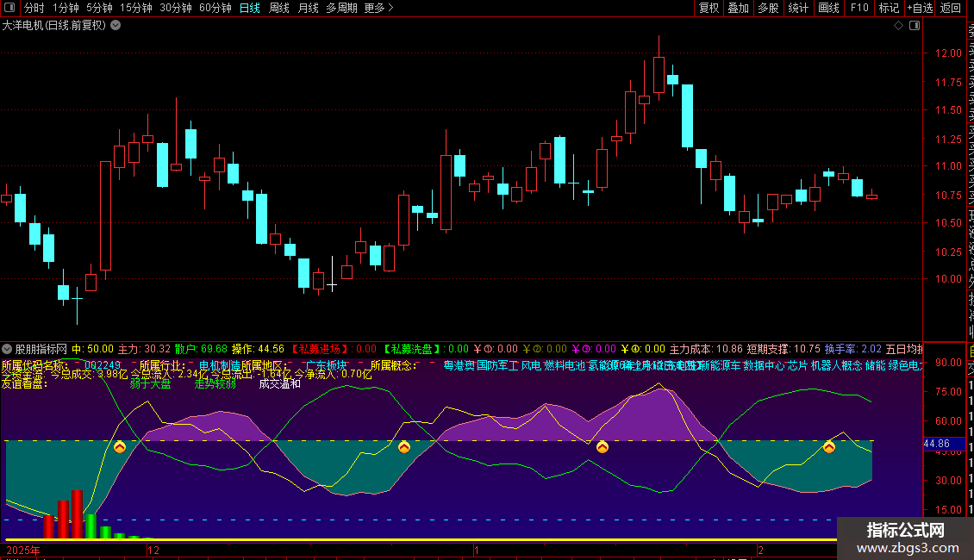Open the 统计 statistics tool

[798, 8]
